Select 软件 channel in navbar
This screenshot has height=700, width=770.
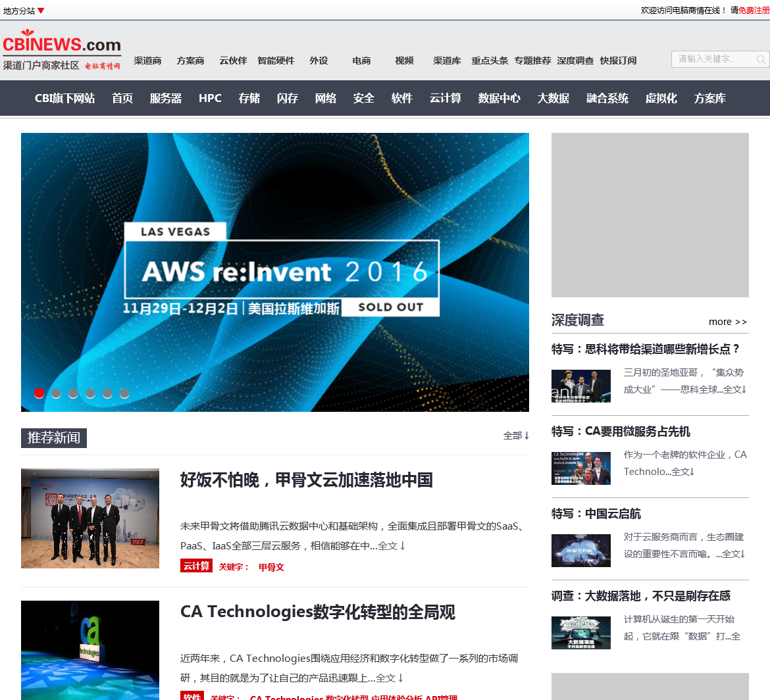[x=401, y=98]
